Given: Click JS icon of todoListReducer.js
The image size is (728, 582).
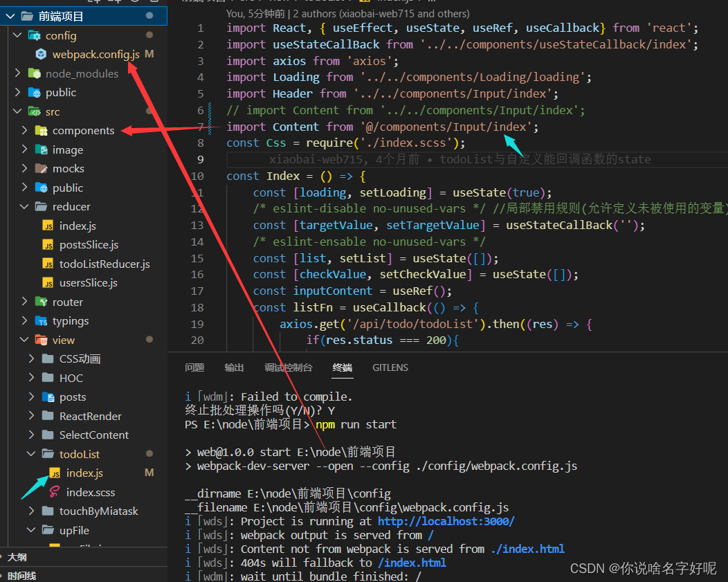Looking at the screenshot, I should point(48,264).
